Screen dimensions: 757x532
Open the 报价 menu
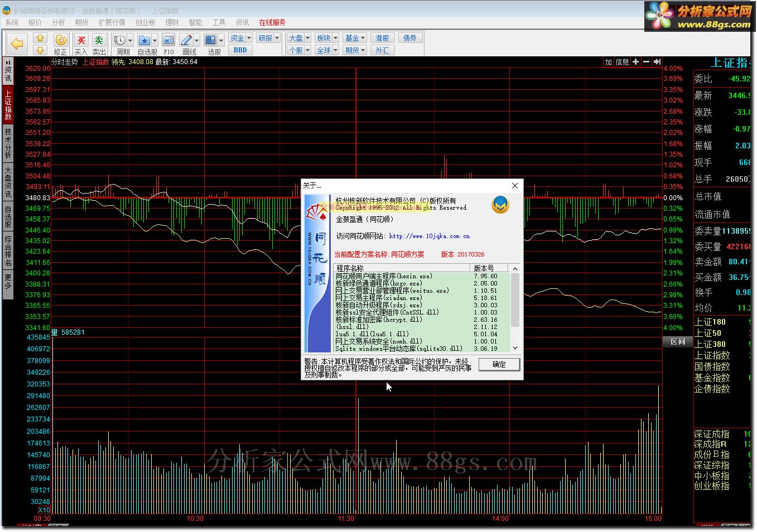pyautogui.click(x=35, y=22)
